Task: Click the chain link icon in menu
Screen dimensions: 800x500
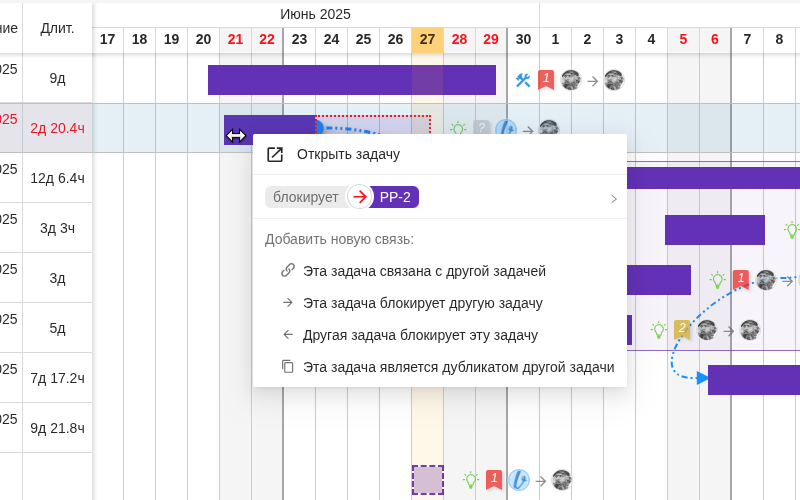Action: pyautogui.click(x=288, y=270)
